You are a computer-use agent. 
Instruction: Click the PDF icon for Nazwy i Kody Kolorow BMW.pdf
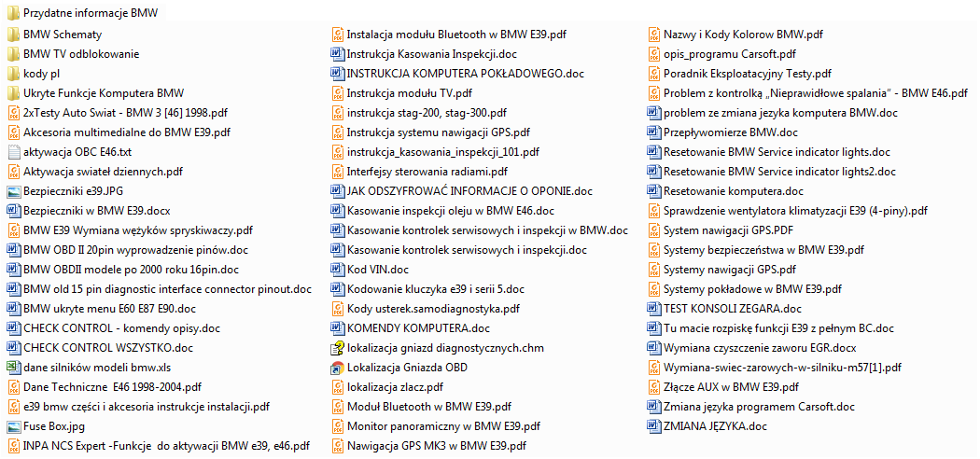654,35
